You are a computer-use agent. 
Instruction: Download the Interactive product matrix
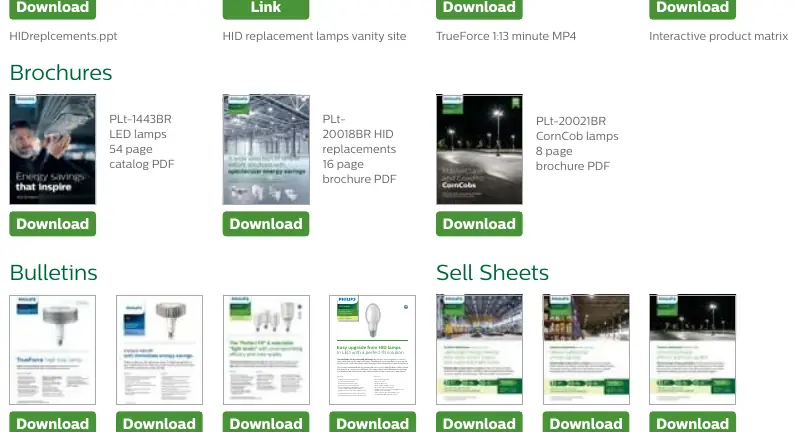pyautogui.click(x=692, y=8)
